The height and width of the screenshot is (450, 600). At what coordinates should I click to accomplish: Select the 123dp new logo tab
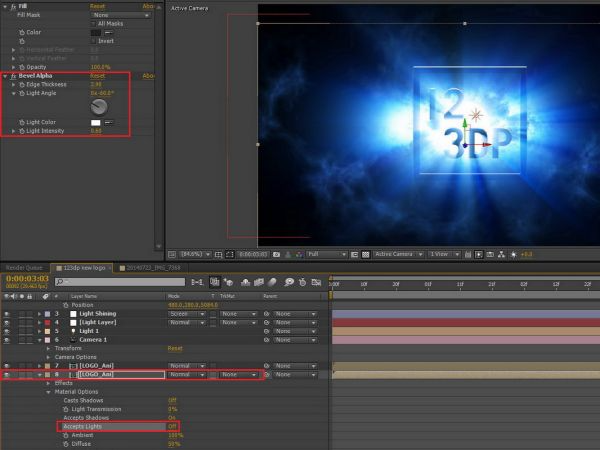[81, 268]
